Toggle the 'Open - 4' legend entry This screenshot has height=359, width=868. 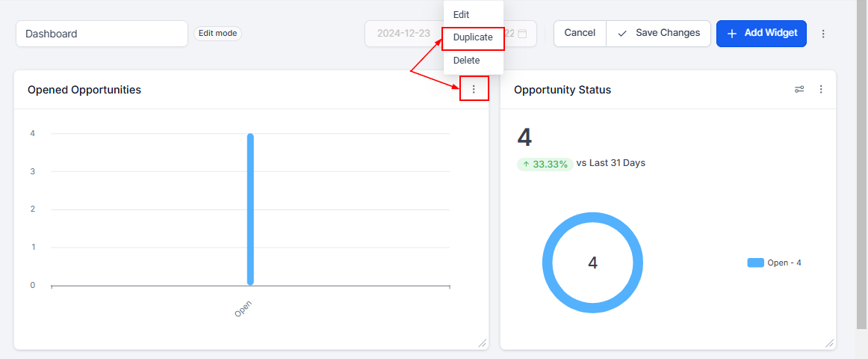point(775,263)
